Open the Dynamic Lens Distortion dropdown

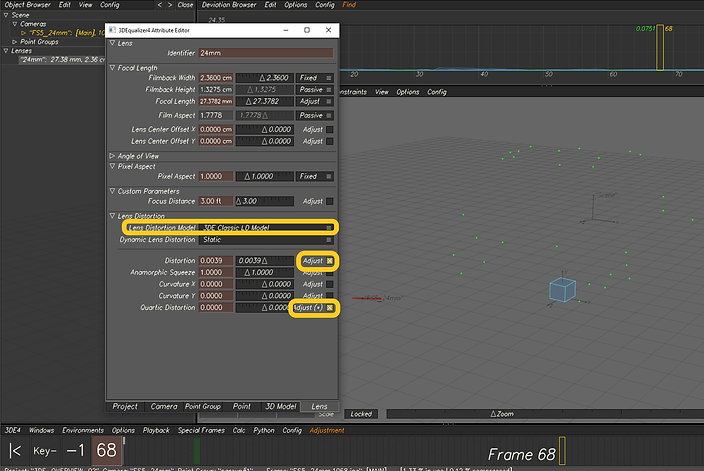click(266, 240)
